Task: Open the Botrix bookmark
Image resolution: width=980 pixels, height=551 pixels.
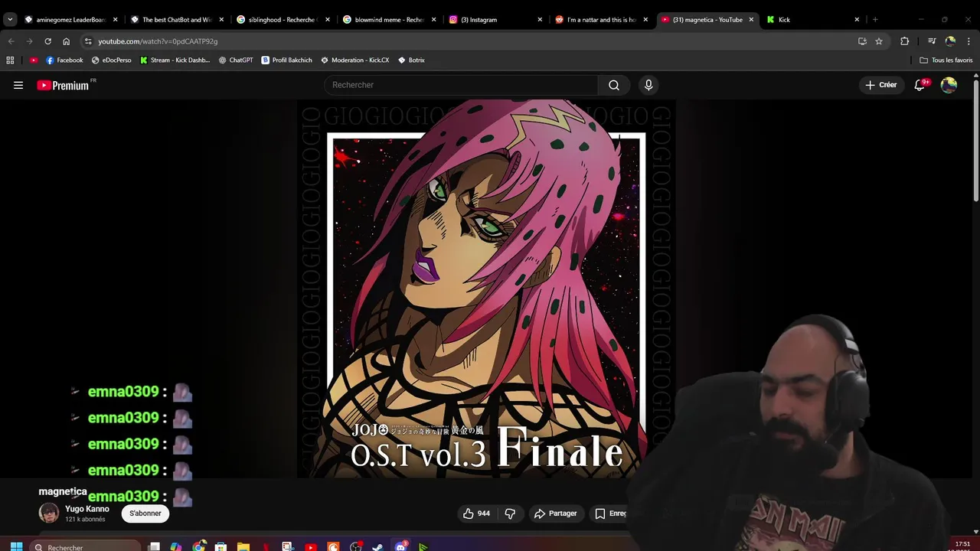Action: coord(411,60)
